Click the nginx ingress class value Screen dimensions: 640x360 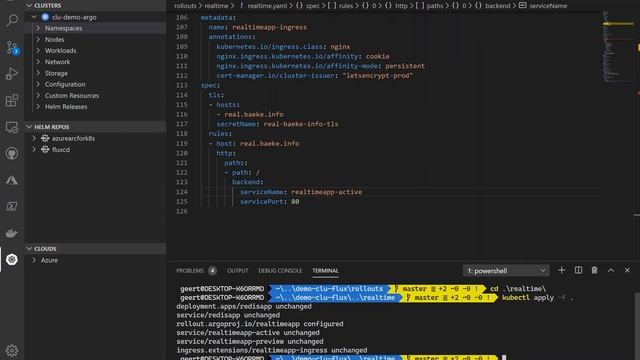click(340, 47)
